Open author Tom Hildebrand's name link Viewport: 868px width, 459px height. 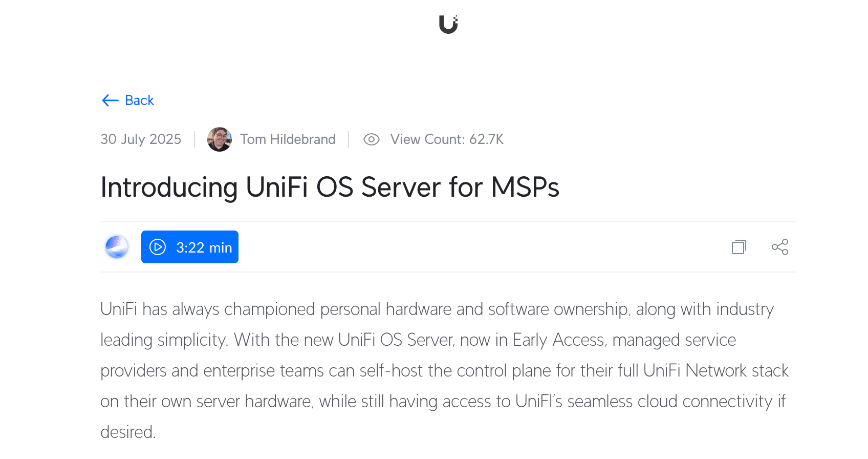pos(288,139)
